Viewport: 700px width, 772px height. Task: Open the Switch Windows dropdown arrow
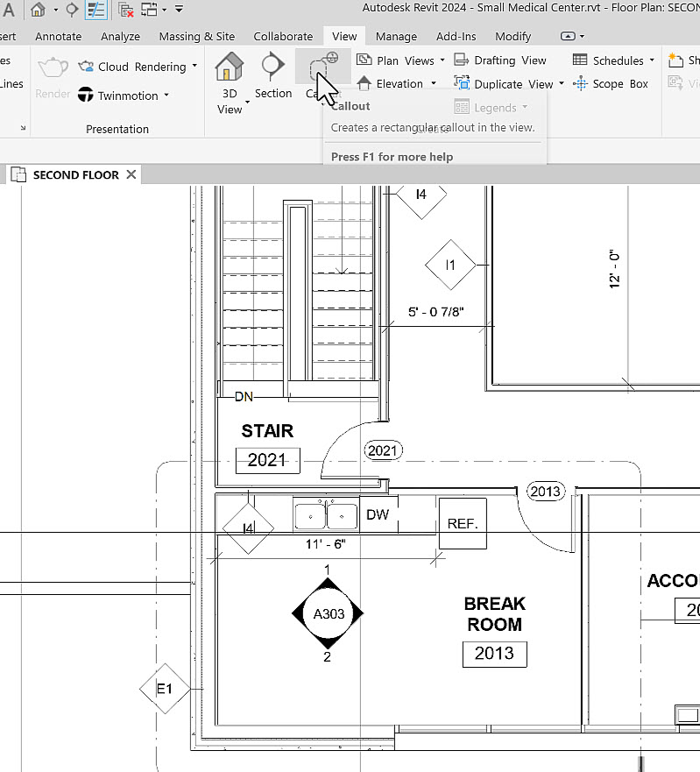point(165,10)
